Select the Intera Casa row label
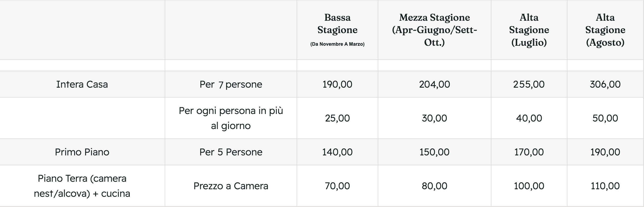 point(82,84)
